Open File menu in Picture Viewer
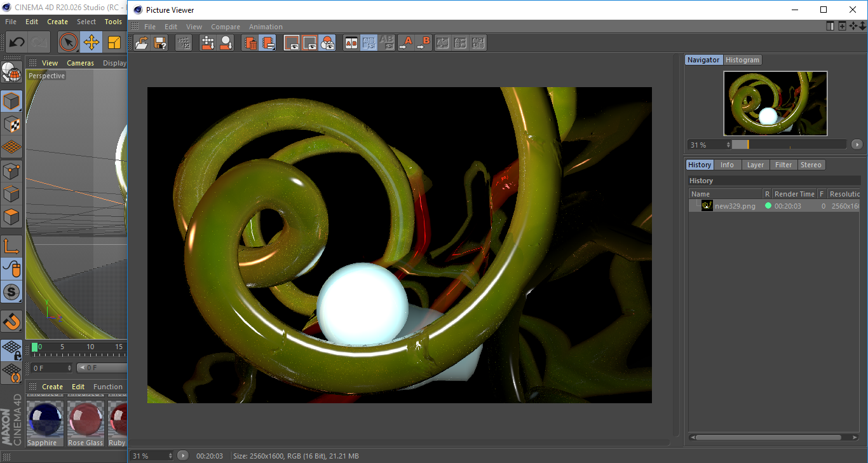Image resolution: width=868 pixels, height=463 pixels. point(150,27)
